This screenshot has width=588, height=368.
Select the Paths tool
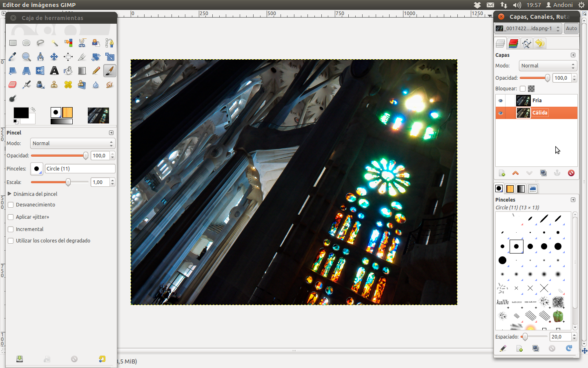tap(109, 43)
